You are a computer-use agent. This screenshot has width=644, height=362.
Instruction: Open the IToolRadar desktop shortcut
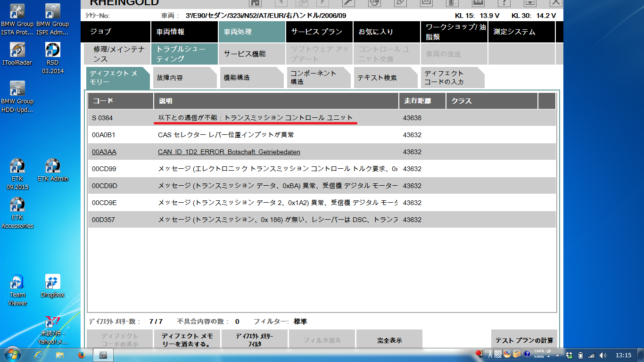17,54
